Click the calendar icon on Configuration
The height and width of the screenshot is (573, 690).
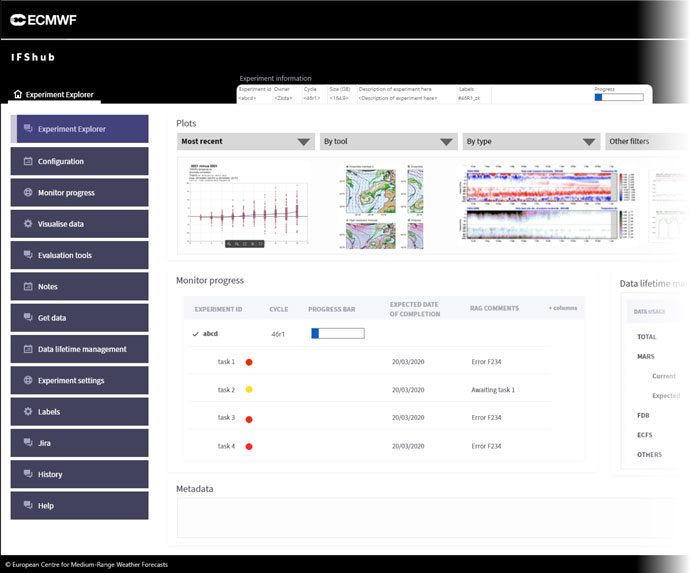[x=28, y=161]
